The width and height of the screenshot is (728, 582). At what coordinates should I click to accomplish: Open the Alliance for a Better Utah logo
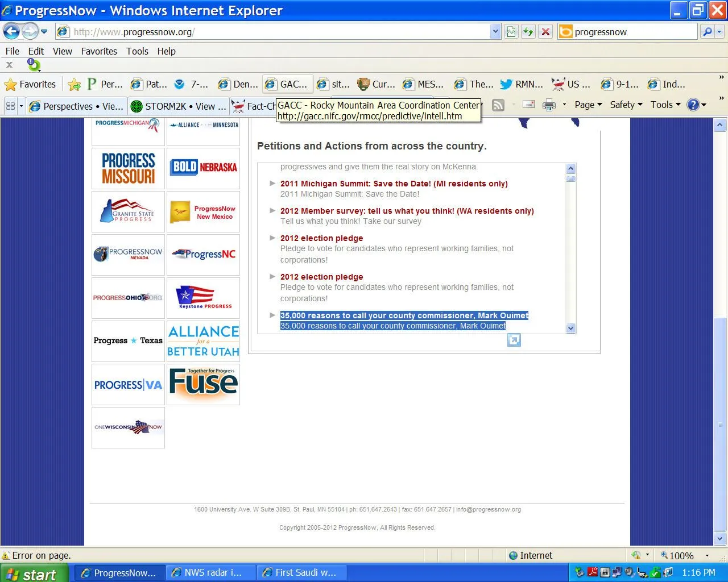coord(204,341)
